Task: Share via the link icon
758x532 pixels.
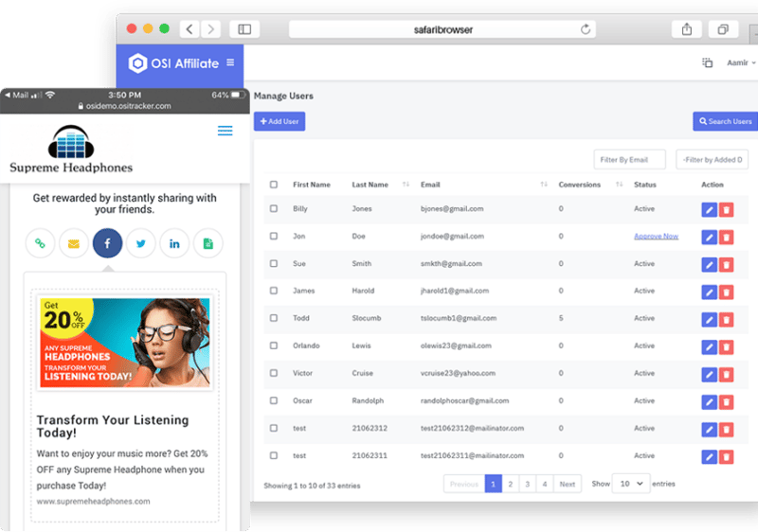Action: pyautogui.click(x=40, y=243)
